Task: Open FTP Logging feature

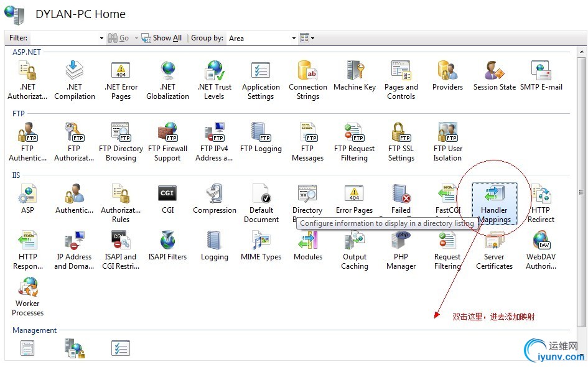Action: tap(261, 137)
